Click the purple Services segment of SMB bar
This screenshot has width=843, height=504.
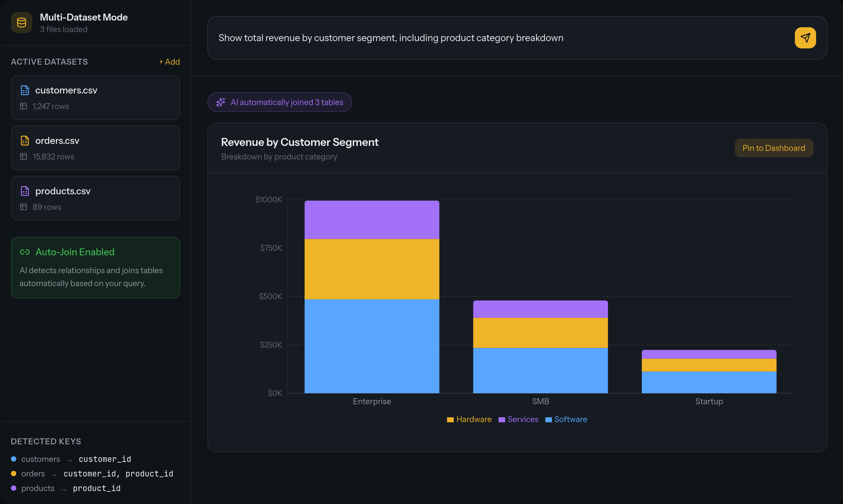[x=540, y=309]
